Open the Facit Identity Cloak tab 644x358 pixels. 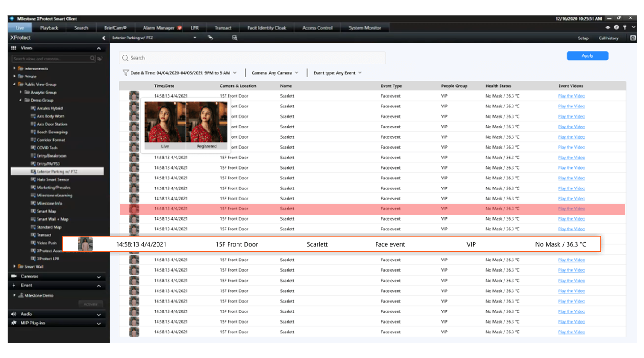click(267, 28)
